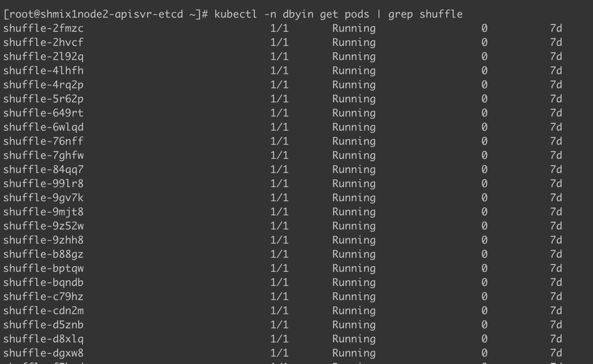The image size is (593, 364).
Task: Select the shuffle-b88gz pod name
Action: 44,254
